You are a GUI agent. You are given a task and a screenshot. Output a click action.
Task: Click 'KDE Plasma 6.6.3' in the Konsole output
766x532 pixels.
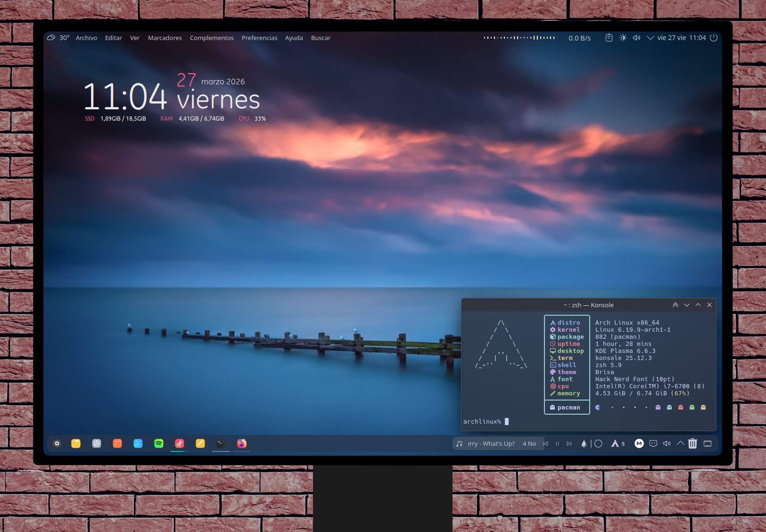point(625,351)
